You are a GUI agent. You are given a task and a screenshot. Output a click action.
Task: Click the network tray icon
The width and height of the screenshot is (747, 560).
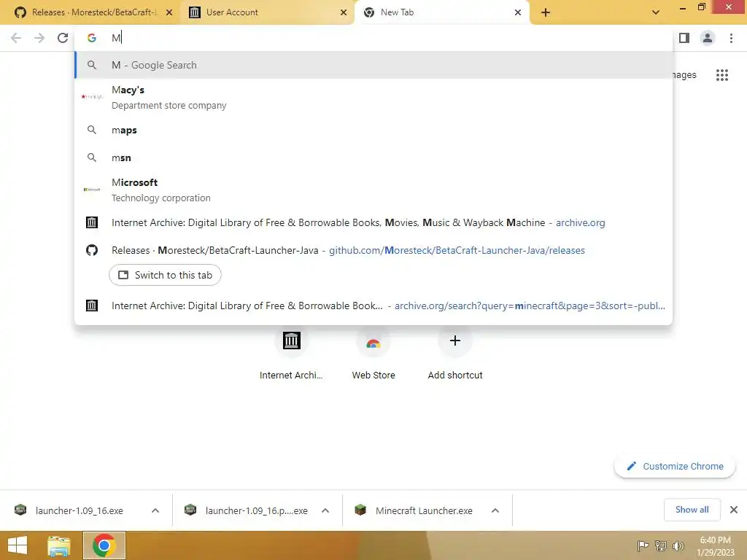pyautogui.click(x=660, y=545)
